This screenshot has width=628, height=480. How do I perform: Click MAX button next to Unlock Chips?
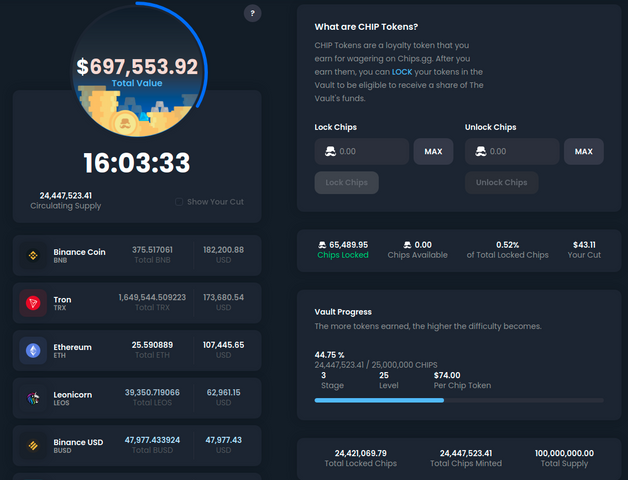click(584, 151)
